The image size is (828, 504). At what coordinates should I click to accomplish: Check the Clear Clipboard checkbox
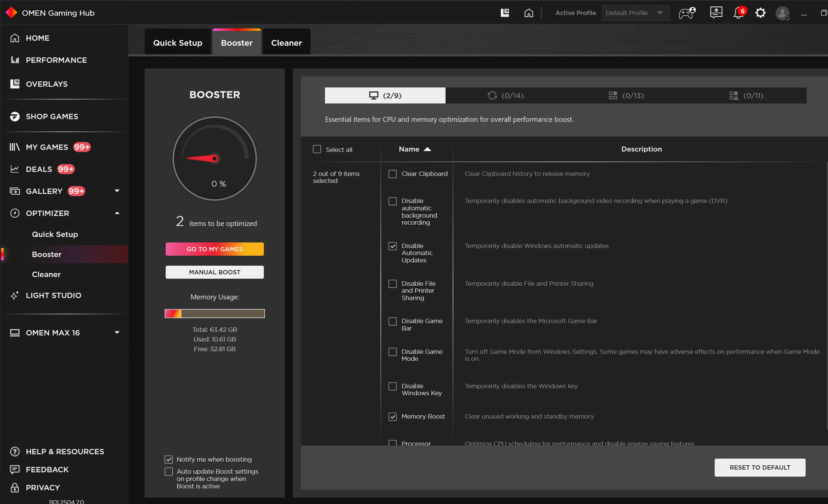tap(392, 174)
